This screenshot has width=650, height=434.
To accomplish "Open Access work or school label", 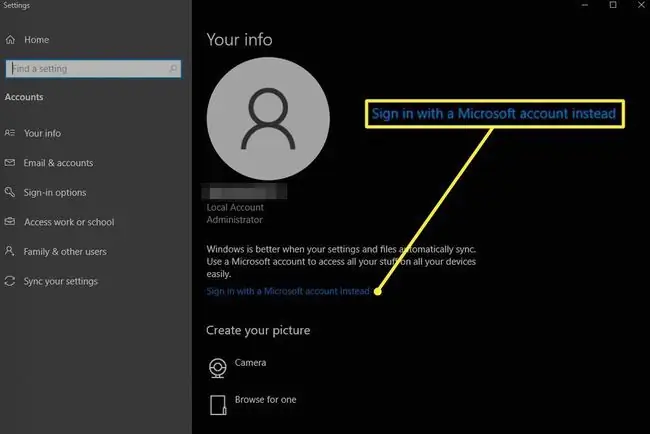I will (x=69, y=222).
